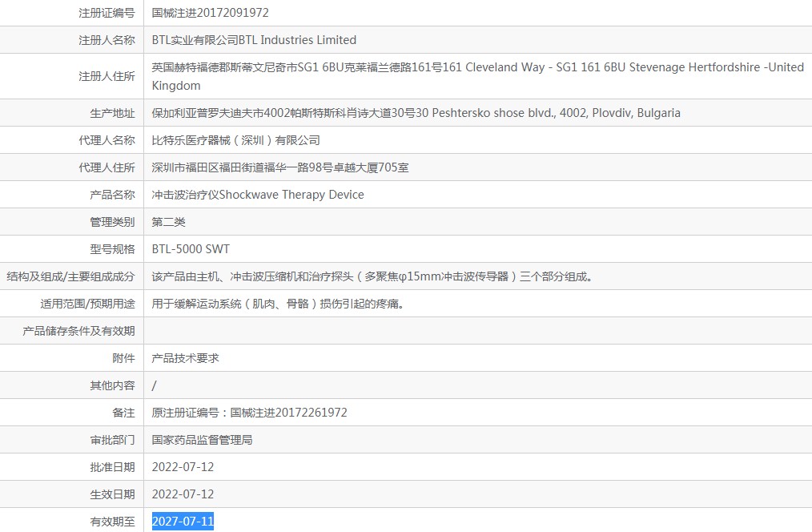
Task: Select the Cleveland Way Stevenage address text
Action: (477, 76)
